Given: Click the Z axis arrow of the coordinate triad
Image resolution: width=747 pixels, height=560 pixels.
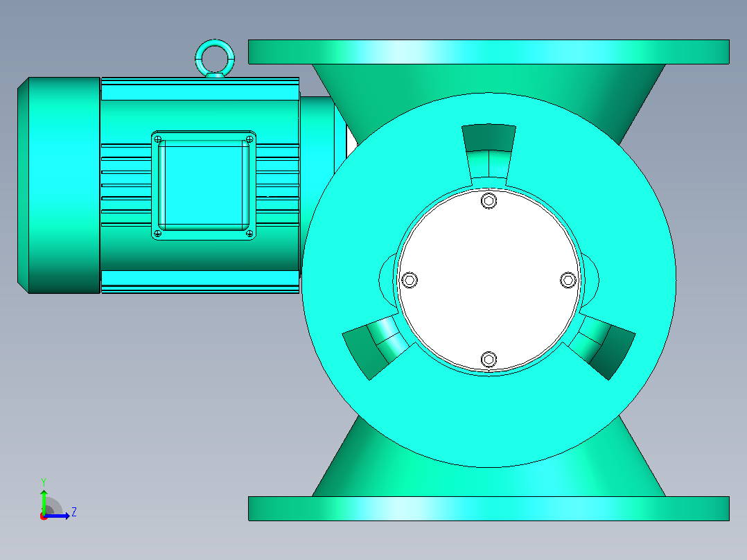Looking at the screenshot, I should coord(58,516).
